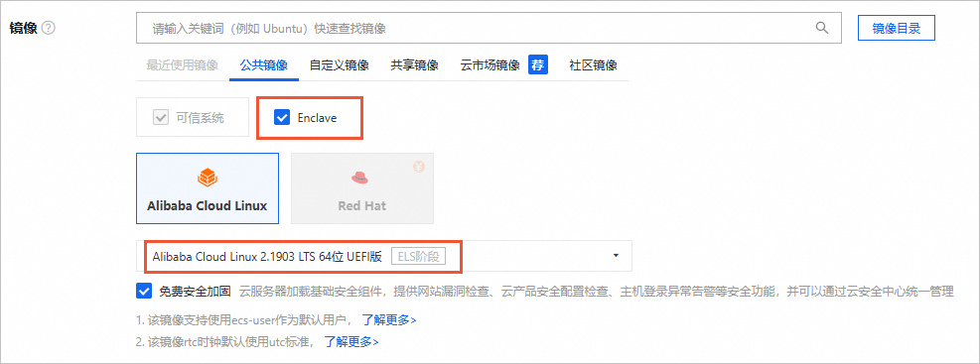This screenshot has height=364, width=980.
Task: Select the Alibaba Cloud Linux image card
Action: (x=207, y=188)
